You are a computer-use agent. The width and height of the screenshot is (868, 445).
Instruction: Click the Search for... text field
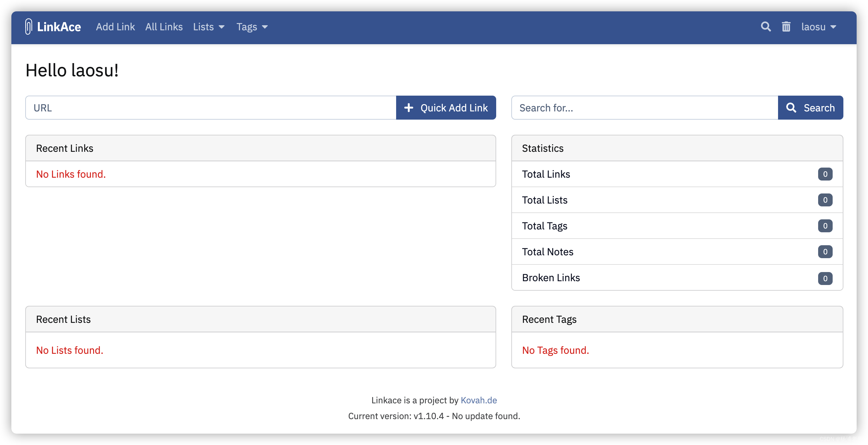644,108
